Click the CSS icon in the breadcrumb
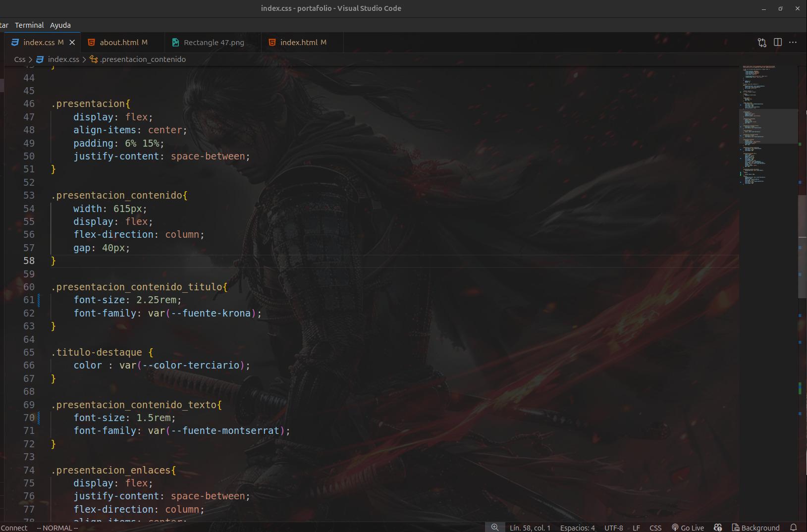The image size is (807, 532). tap(40, 59)
